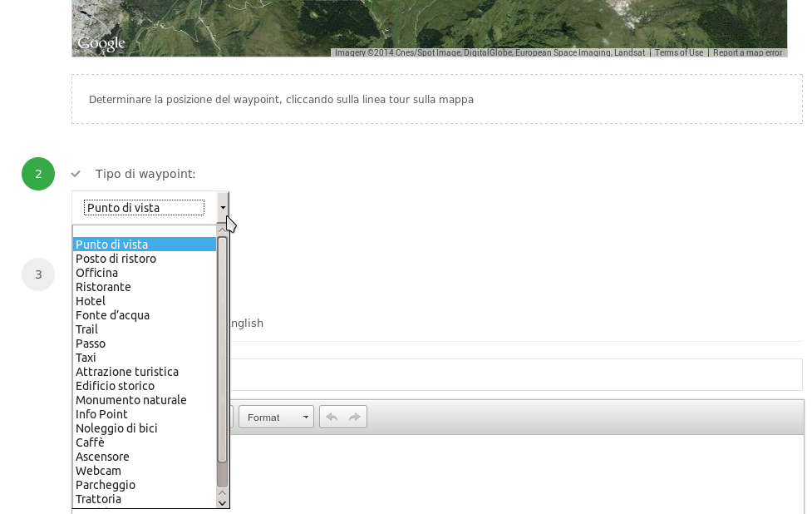Click the dropdown list scrollbar down arrow
This screenshot has width=812, height=514.
click(222, 502)
